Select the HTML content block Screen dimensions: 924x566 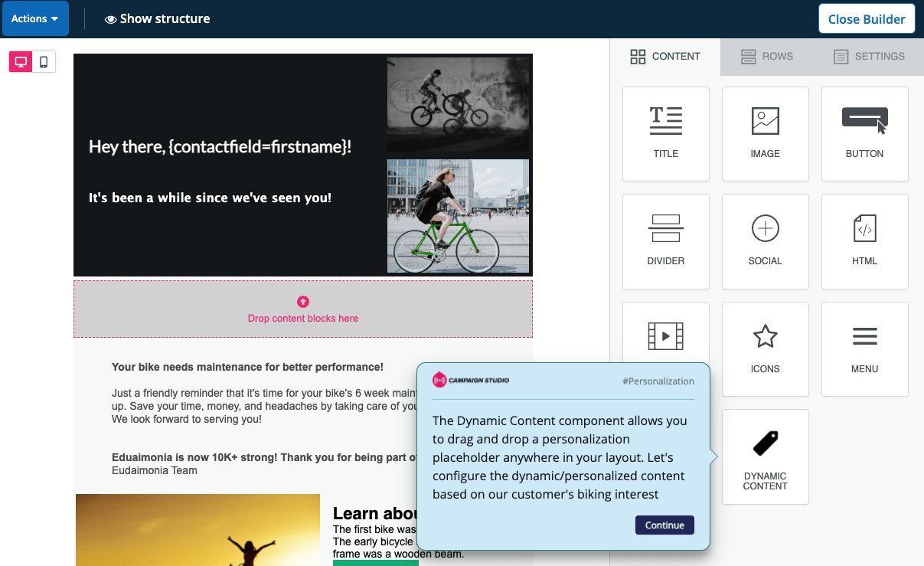coord(864,241)
